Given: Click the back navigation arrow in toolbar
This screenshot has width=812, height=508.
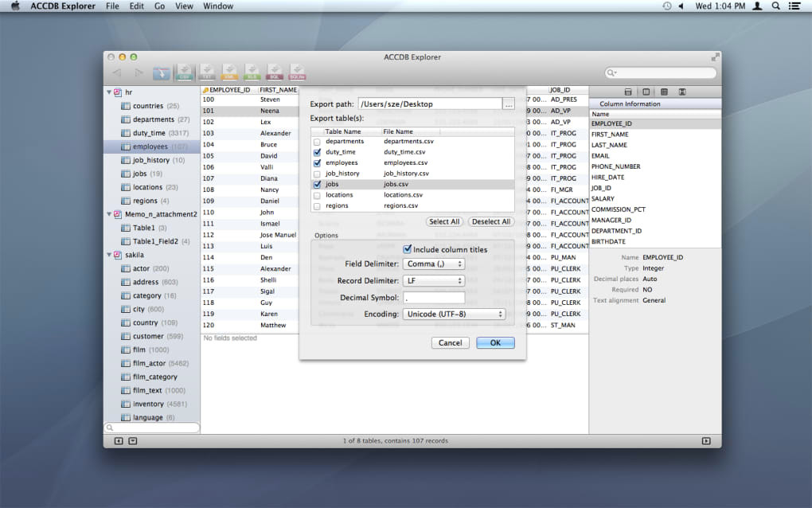Looking at the screenshot, I should 117,72.
